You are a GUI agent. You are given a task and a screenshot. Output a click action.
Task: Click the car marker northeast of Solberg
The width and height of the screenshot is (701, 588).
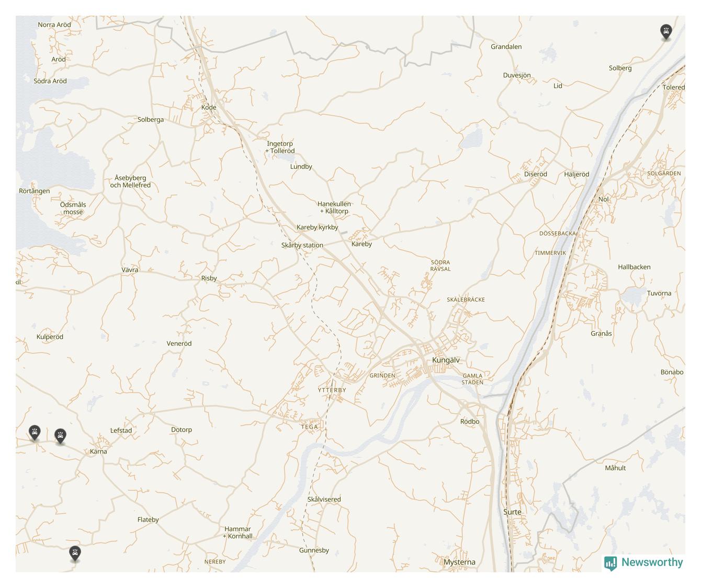point(665,31)
